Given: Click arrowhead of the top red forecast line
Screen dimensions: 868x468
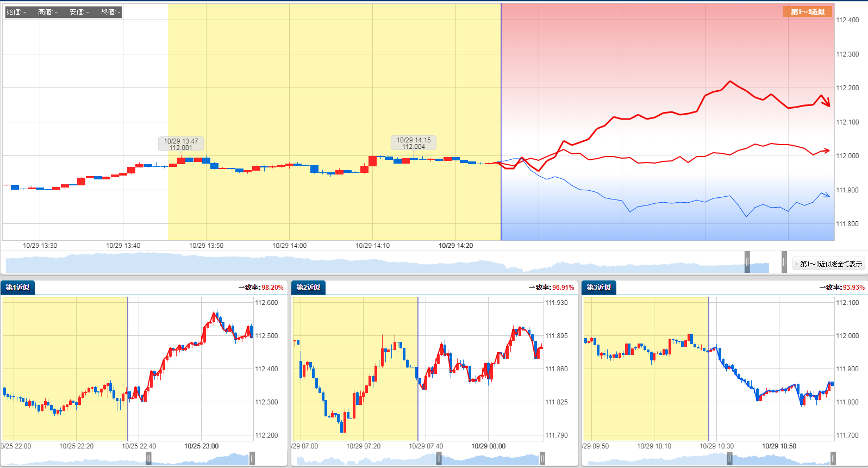Looking at the screenshot, I should pos(826,102).
